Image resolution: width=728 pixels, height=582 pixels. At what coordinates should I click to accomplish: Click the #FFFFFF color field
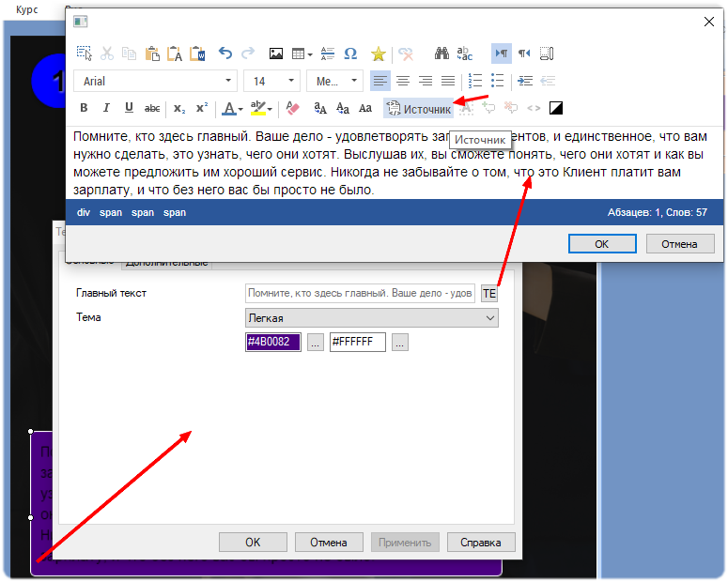click(358, 342)
